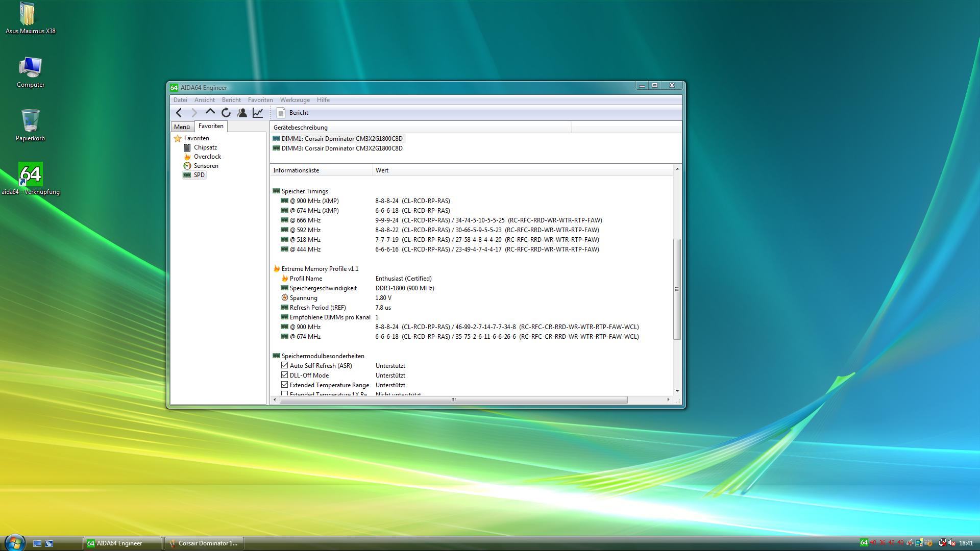Screen dimensions: 980x551
Task: Select Empfohlene DIMMs pro Kanal row
Action: (x=472, y=317)
